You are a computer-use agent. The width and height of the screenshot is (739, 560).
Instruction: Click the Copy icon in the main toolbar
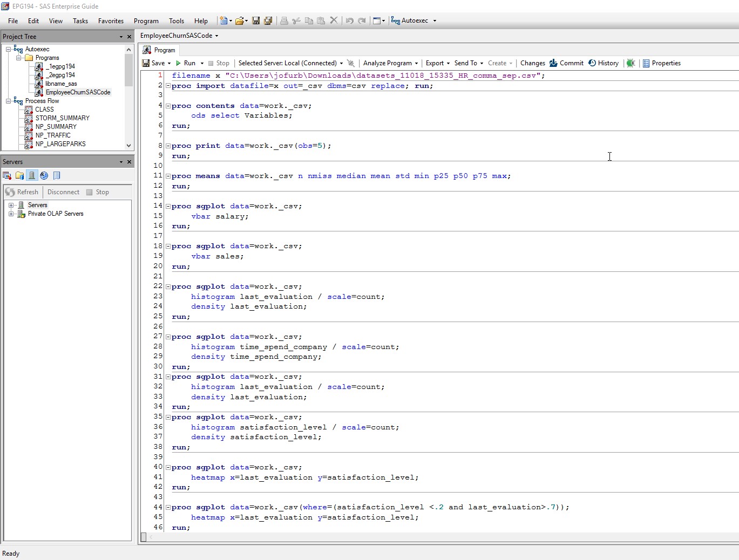[308, 21]
